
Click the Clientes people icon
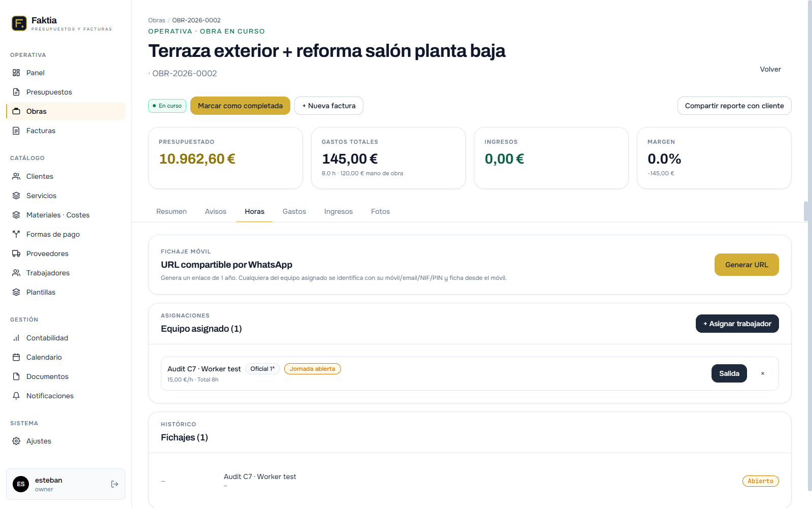click(17, 176)
